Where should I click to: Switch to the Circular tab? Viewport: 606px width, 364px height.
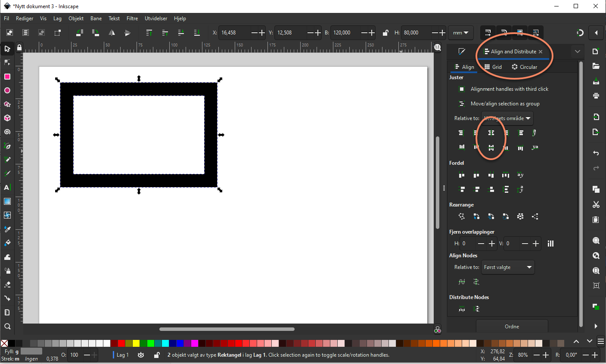(x=524, y=67)
